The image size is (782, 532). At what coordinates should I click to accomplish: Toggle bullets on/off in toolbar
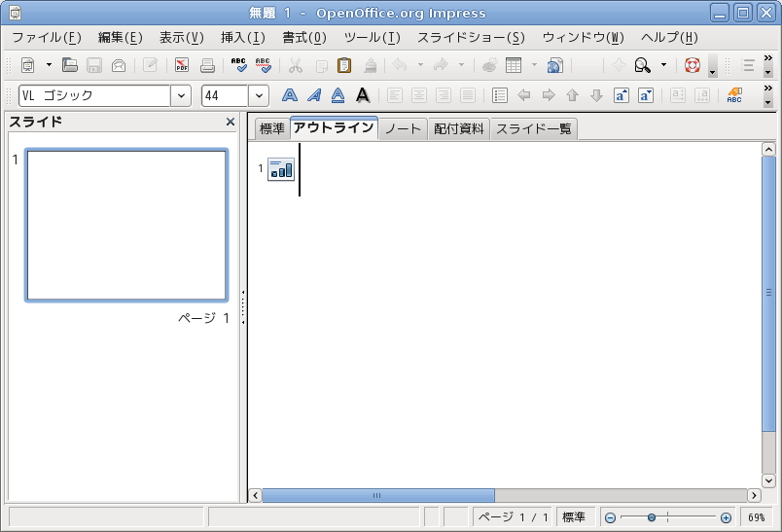click(500, 95)
